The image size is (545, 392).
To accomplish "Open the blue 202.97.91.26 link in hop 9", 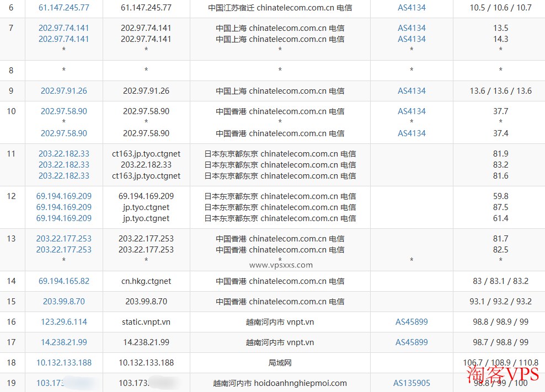I will [x=64, y=91].
